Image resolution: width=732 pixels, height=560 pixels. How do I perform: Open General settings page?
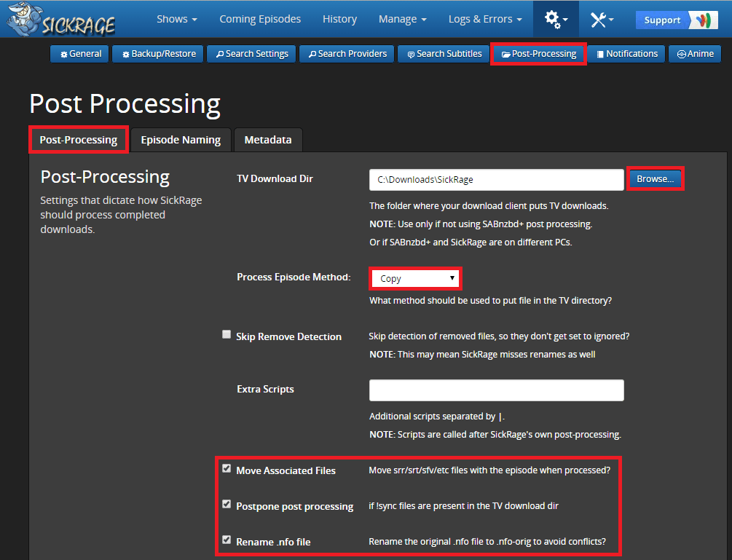[80, 54]
